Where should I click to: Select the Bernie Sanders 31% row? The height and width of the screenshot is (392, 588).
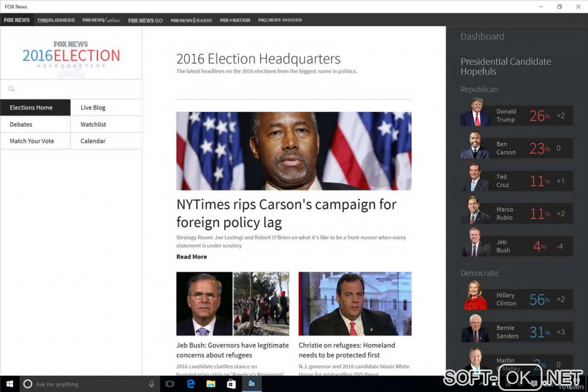pos(517,332)
